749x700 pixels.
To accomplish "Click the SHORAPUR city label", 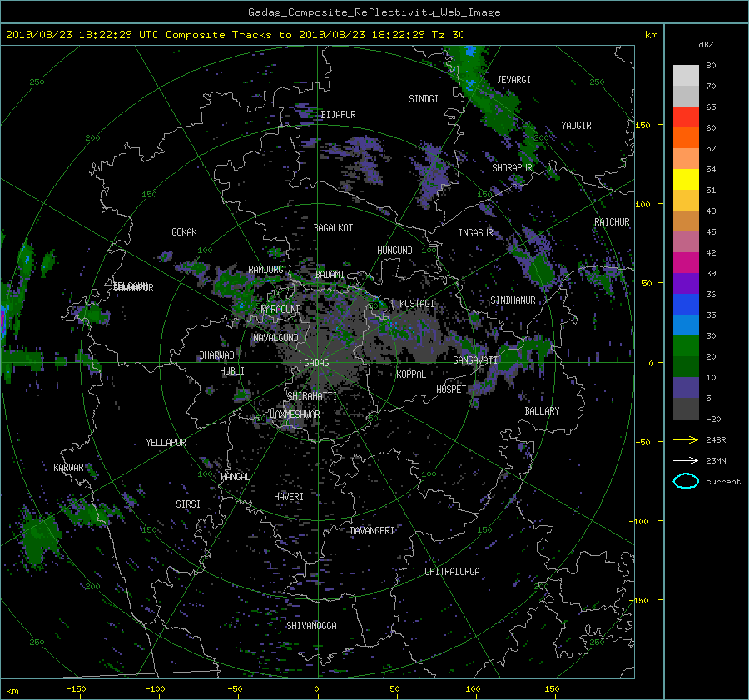I will tap(512, 168).
